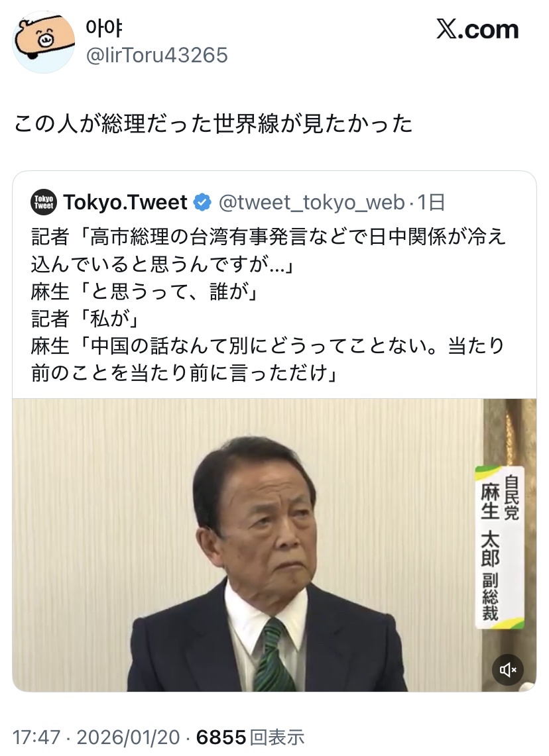
Task: View the 6855 回表示 view count
Action: tap(251, 737)
